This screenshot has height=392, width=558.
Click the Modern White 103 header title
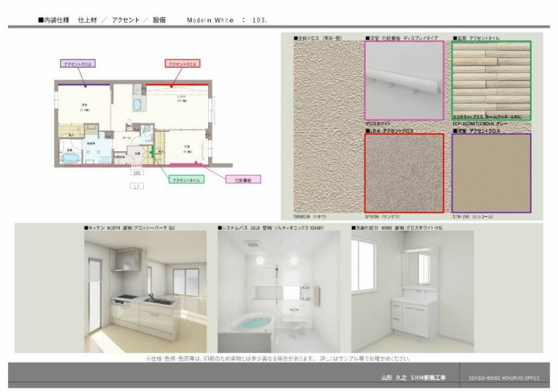[x=226, y=20]
